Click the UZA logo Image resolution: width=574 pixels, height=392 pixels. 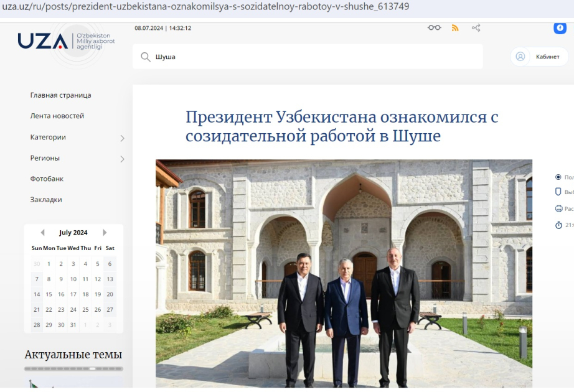[66, 41]
